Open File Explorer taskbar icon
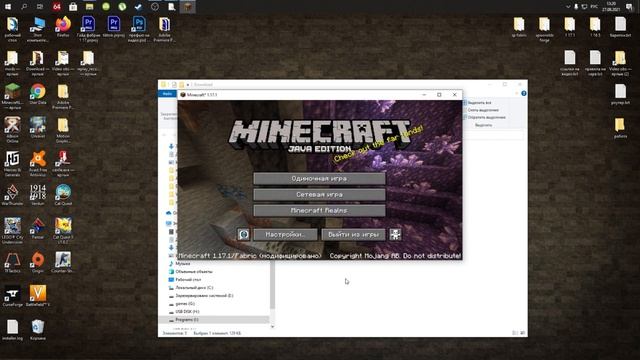 point(89,7)
